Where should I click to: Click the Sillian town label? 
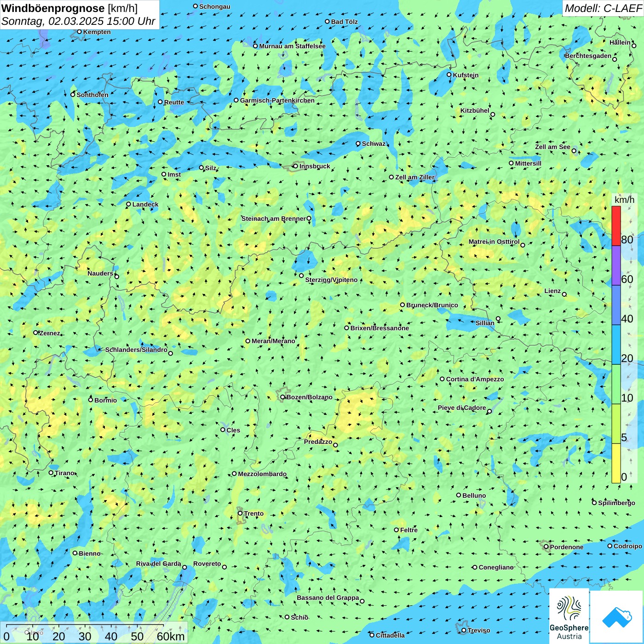[485, 323]
